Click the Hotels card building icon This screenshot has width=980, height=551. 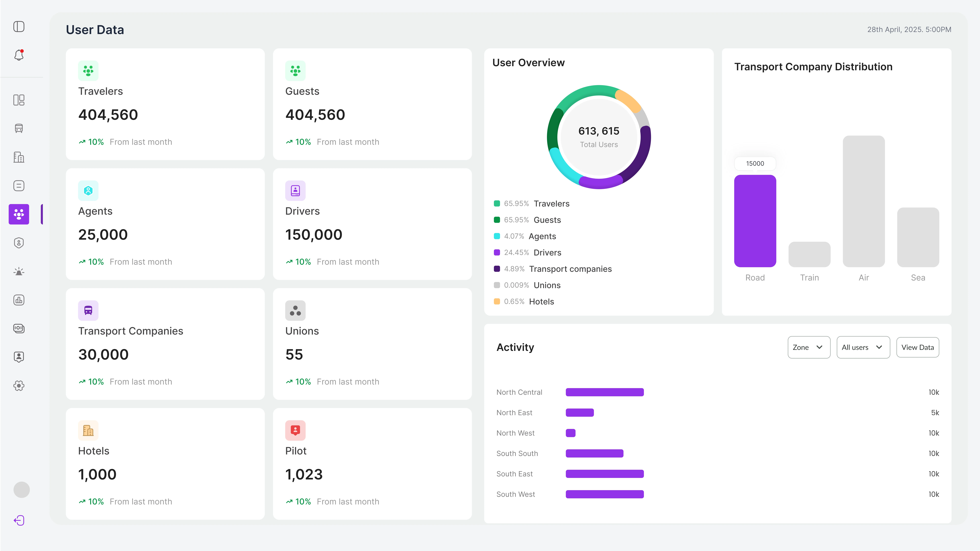tap(88, 430)
